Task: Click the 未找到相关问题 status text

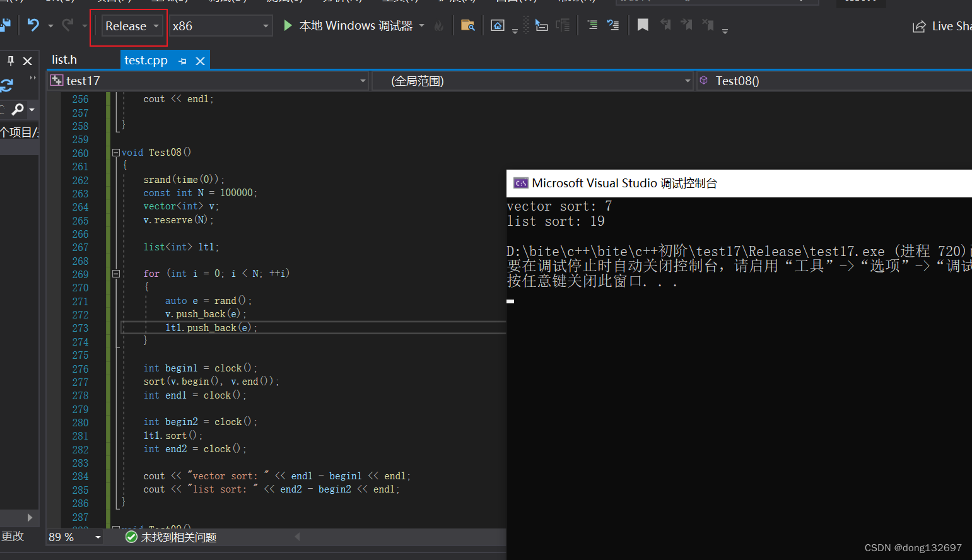Action: click(179, 537)
